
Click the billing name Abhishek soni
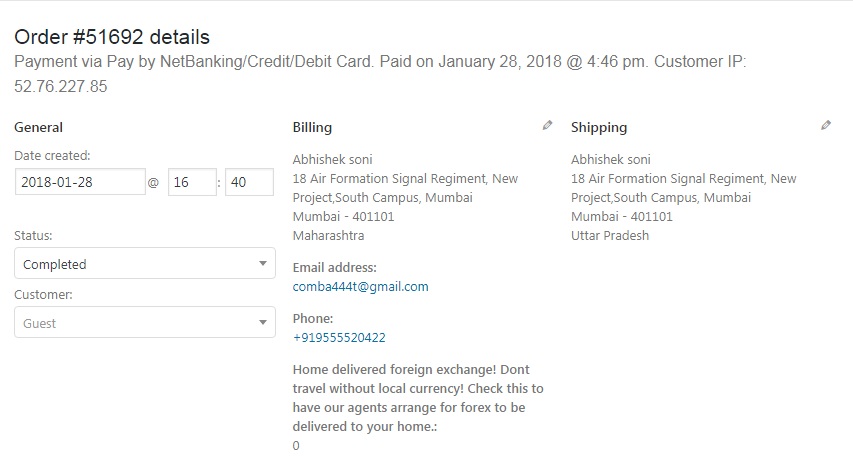pyautogui.click(x=332, y=159)
